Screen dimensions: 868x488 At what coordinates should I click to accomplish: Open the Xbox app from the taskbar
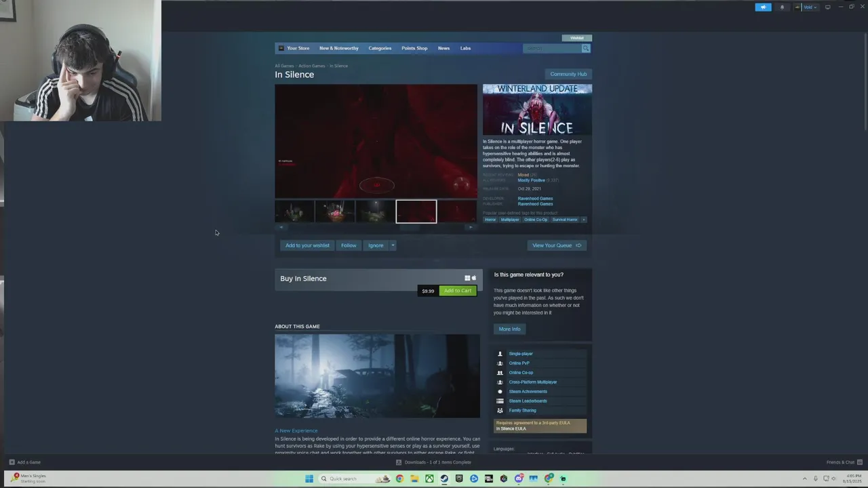429,479
